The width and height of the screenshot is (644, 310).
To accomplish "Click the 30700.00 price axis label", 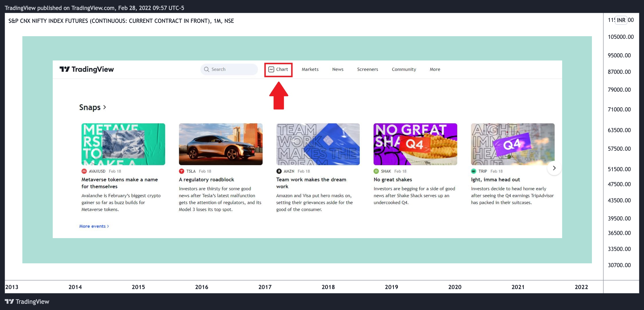I will click(619, 265).
